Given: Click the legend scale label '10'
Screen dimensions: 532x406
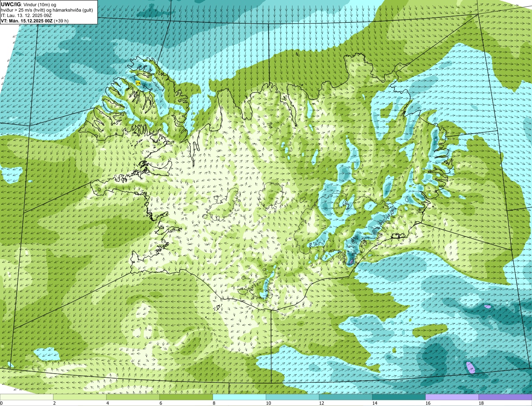Looking at the screenshot, I should (x=268, y=403).
